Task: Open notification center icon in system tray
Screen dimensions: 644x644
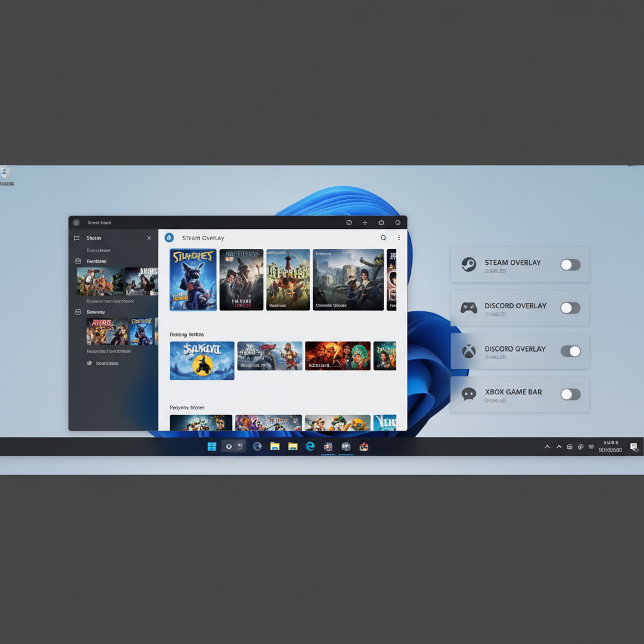Action: 634,447
